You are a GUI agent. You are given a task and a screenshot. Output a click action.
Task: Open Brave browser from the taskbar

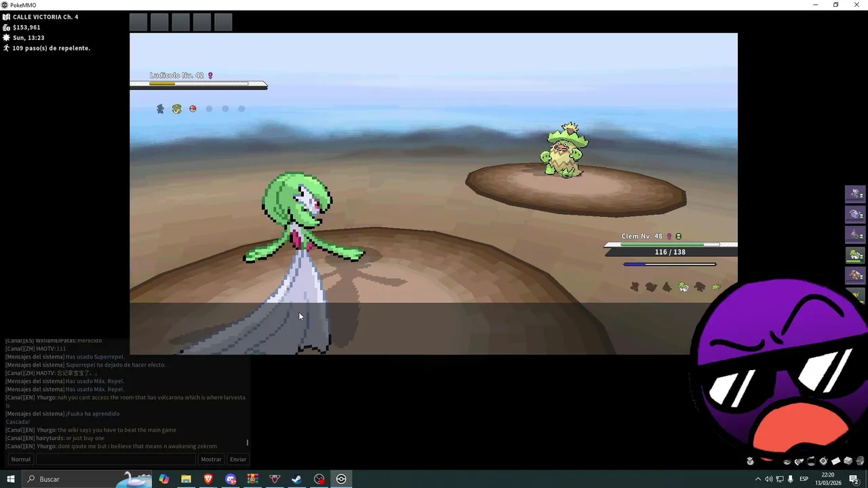[208, 479]
